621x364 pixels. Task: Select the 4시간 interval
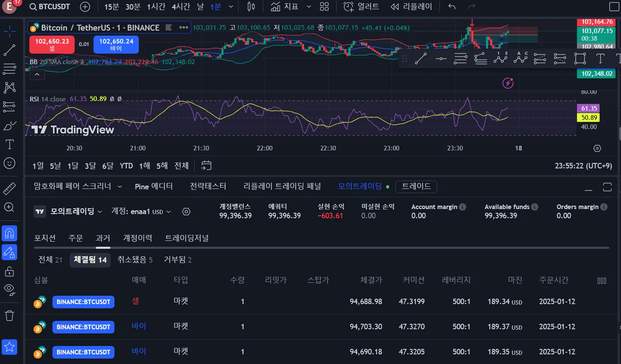(x=181, y=7)
